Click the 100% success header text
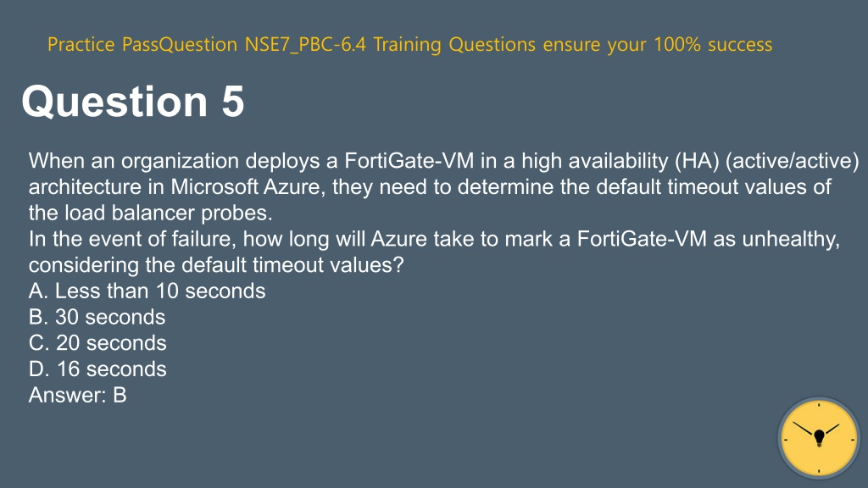This screenshot has height=488, width=868. (x=713, y=44)
